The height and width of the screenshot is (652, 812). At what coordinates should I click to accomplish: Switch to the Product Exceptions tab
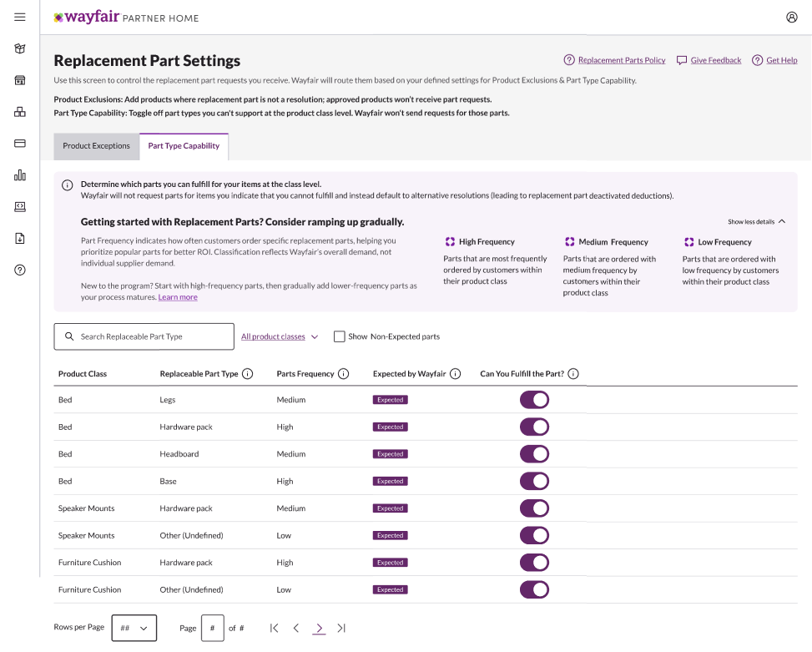click(97, 146)
